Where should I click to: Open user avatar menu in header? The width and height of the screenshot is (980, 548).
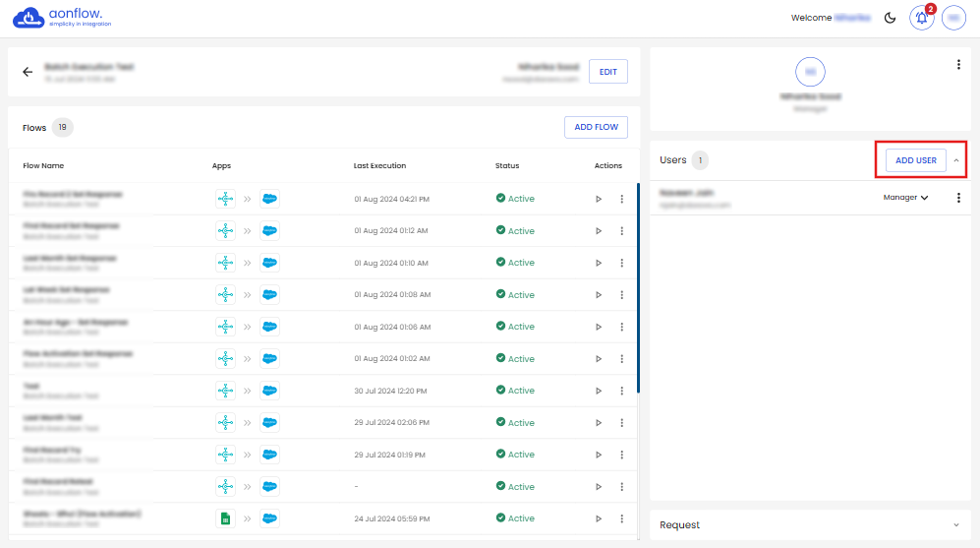tap(953, 18)
